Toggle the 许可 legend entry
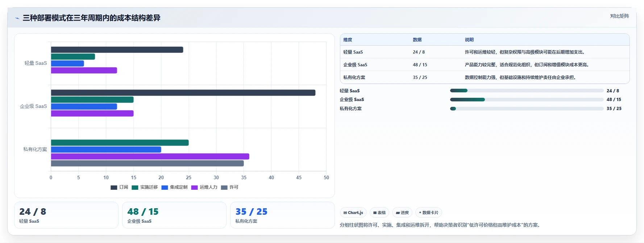The height and width of the screenshot is (243, 644). (x=229, y=187)
